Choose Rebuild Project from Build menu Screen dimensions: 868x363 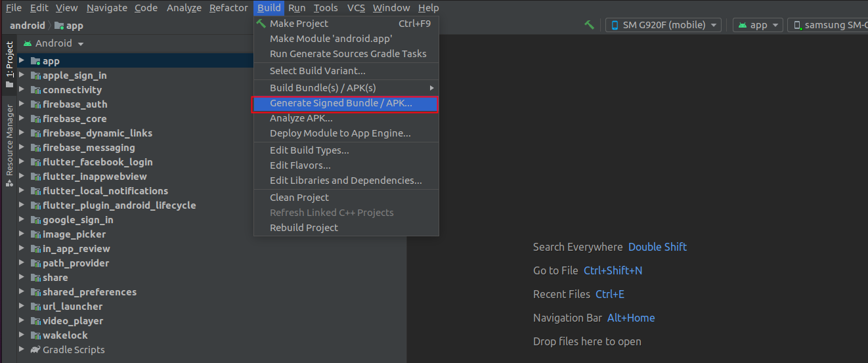coord(303,228)
